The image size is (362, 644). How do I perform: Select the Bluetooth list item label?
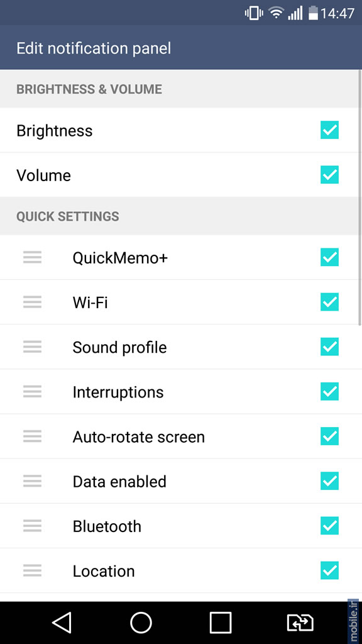pos(107,526)
